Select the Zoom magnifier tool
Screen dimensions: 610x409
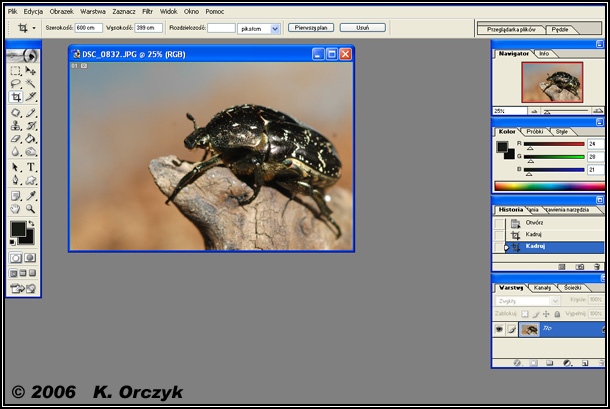(x=31, y=209)
